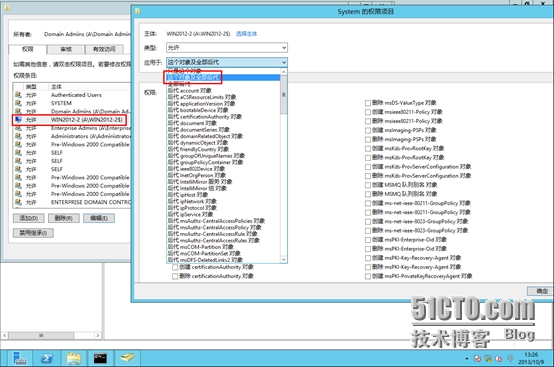The image size is (554, 367).
Task: Click the fifth taskbar icon after Command Prompt
Action: coord(127,358)
